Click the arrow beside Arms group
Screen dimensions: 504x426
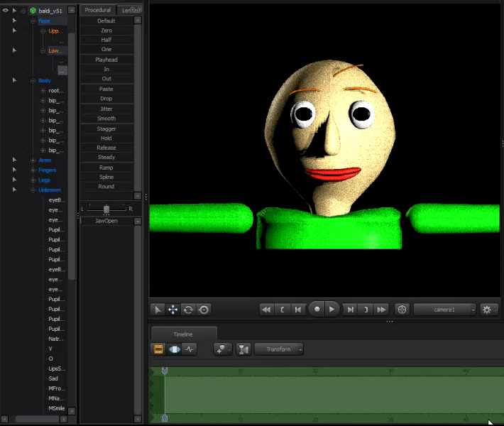pos(14,160)
